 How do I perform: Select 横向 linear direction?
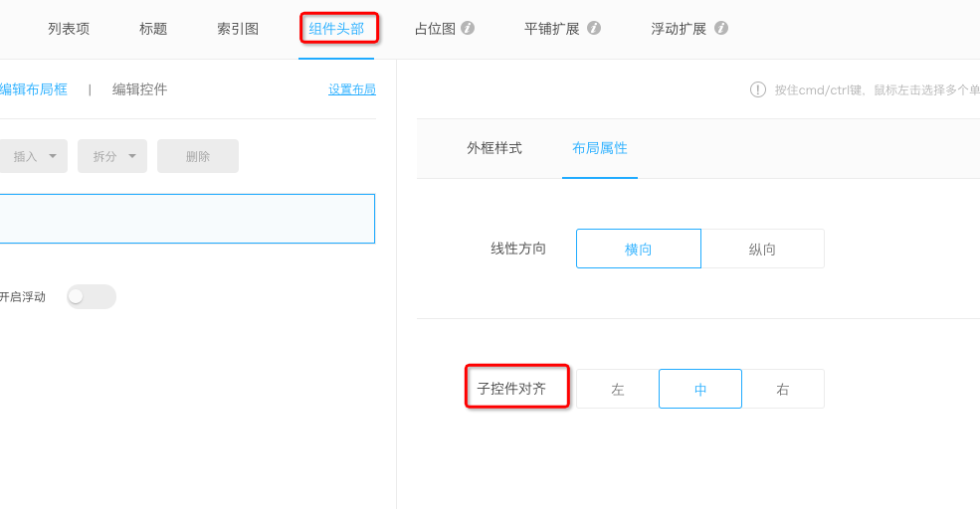click(638, 249)
